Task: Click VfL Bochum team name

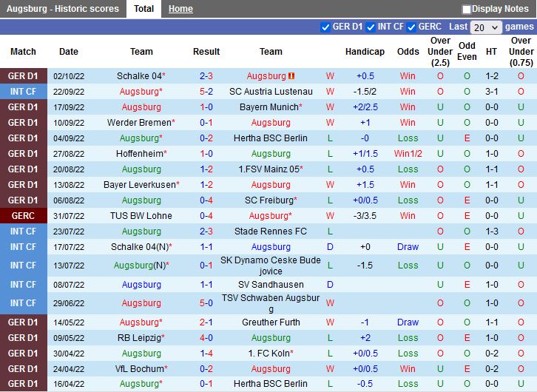Action: tap(141, 369)
